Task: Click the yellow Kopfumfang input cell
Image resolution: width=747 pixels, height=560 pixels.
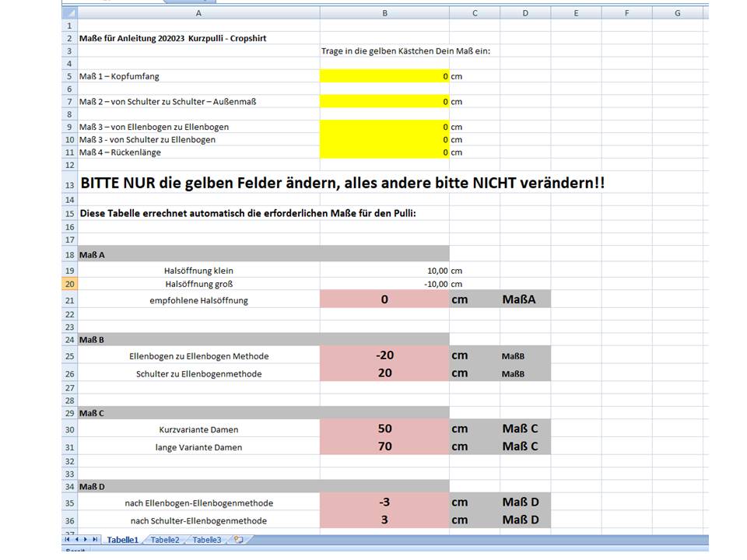Action: (384, 76)
